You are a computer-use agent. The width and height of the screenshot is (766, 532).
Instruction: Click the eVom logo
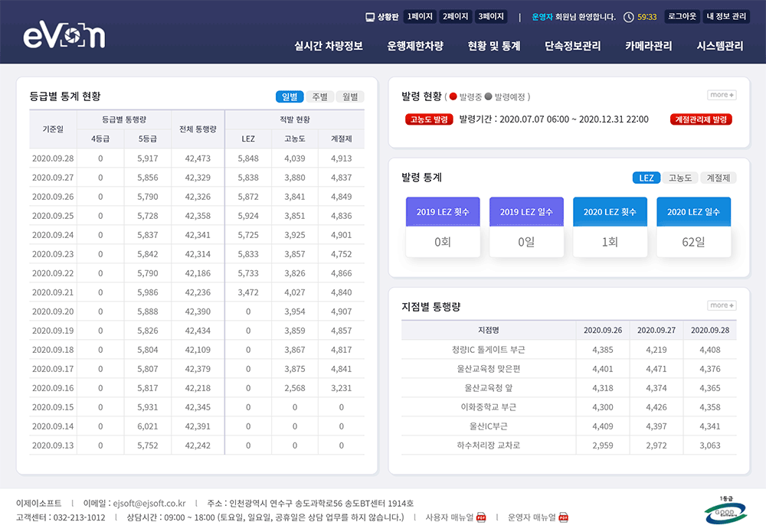[64, 34]
